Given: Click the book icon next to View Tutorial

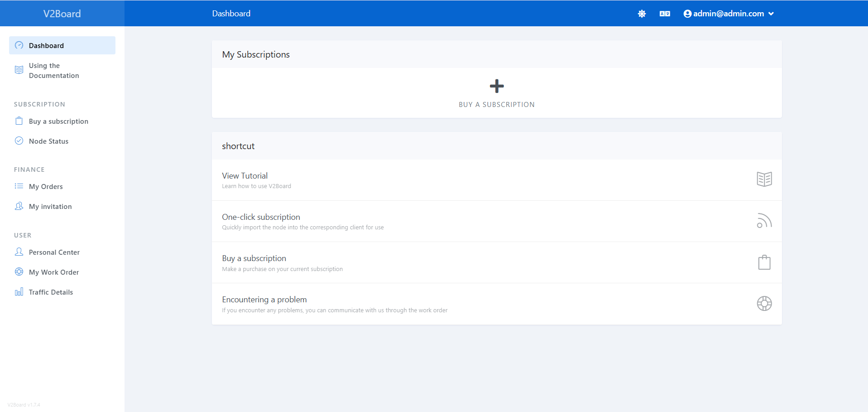Looking at the screenshot, I should [764, 179].
